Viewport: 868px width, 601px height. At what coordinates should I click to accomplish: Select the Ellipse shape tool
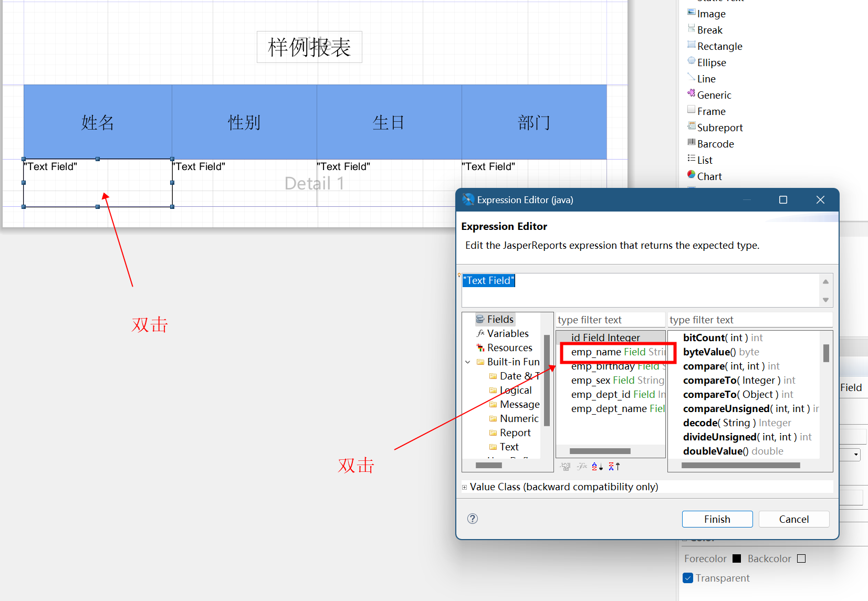(x=711, y=62)
